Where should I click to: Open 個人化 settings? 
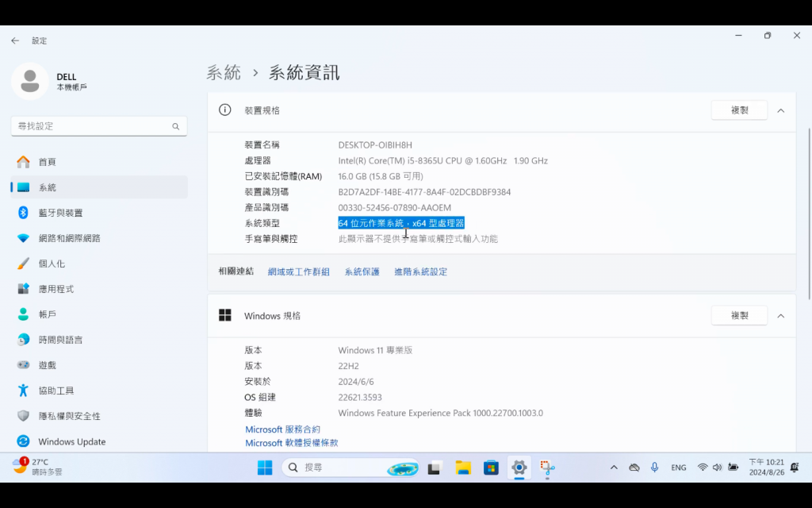click(99, 264)
